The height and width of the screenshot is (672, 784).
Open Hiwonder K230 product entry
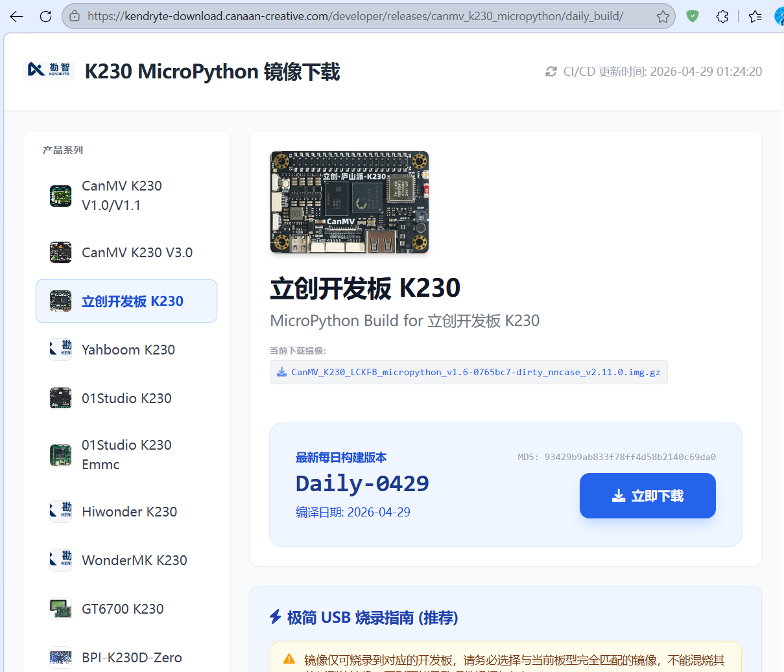click(x=126, y=511)
